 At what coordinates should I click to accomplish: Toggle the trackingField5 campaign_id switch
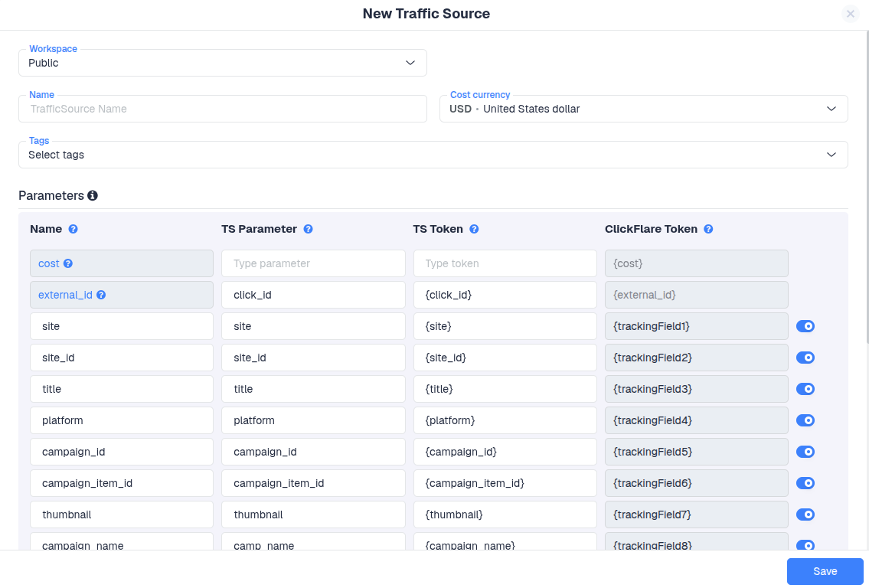[805, 452]
